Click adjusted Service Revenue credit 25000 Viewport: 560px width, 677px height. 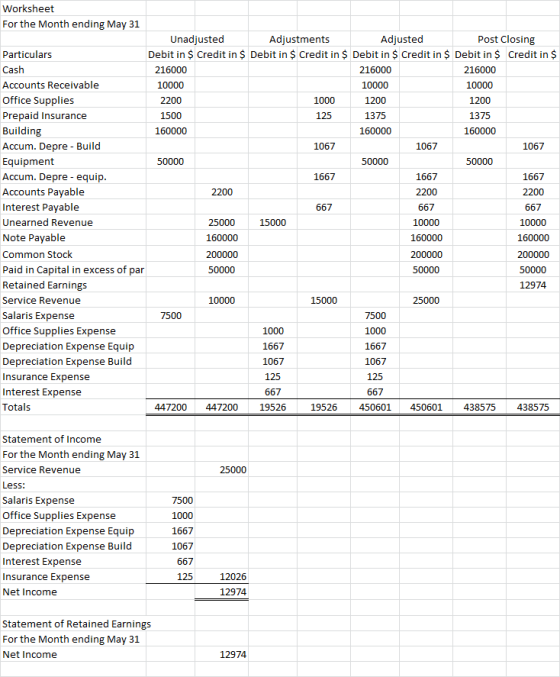click(x=426, y=301)
